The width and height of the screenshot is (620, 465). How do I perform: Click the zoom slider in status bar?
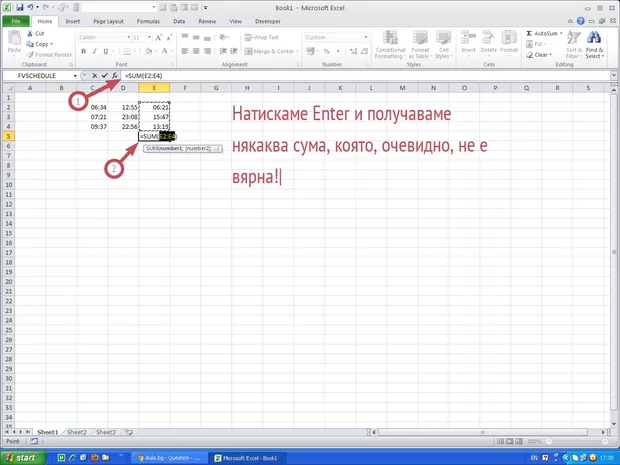coord(577,441)
